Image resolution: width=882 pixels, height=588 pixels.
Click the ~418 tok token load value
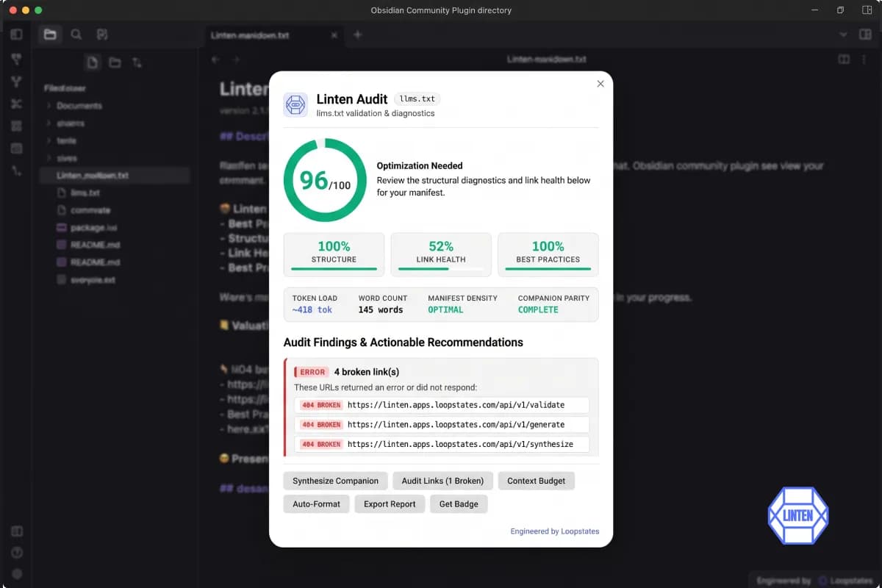tap(312, 309)
